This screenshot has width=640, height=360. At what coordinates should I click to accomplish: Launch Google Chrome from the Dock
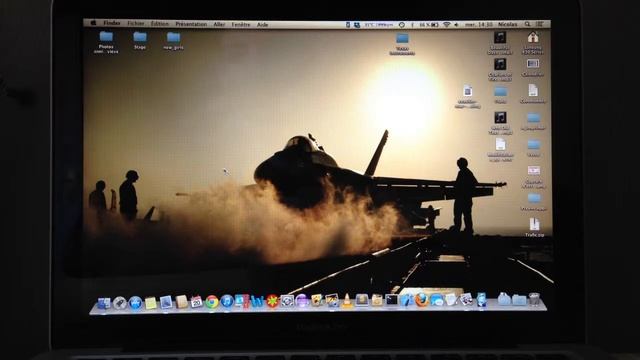(211, 302)
